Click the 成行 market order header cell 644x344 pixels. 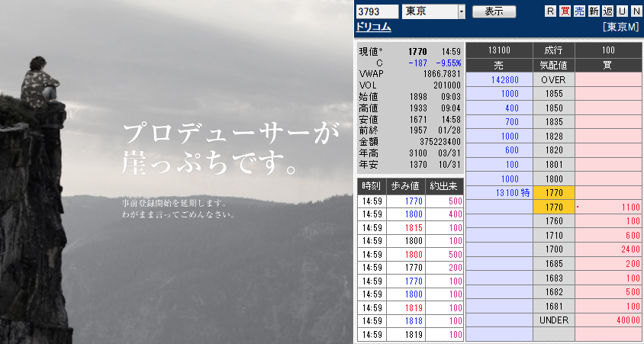554,50
